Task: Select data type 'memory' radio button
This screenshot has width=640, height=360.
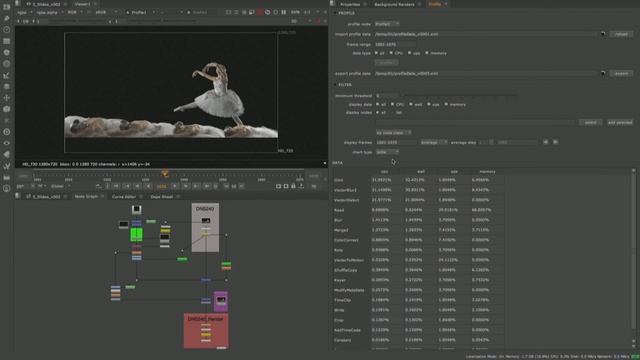Action: point(427,53)
